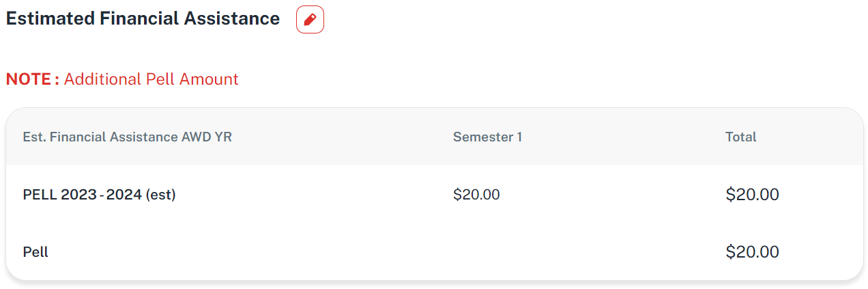Click the Semester 1 $20.00 amount
This screenshot has height=289, width=868.
click(476, 195)
